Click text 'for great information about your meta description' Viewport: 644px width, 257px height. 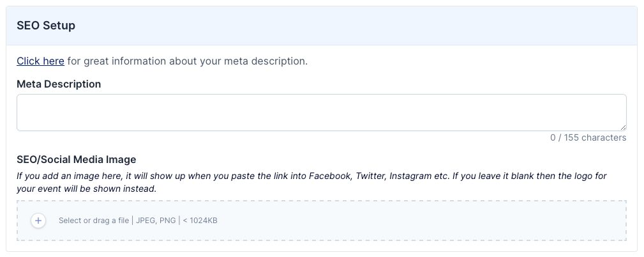click(x=187, y=61)
